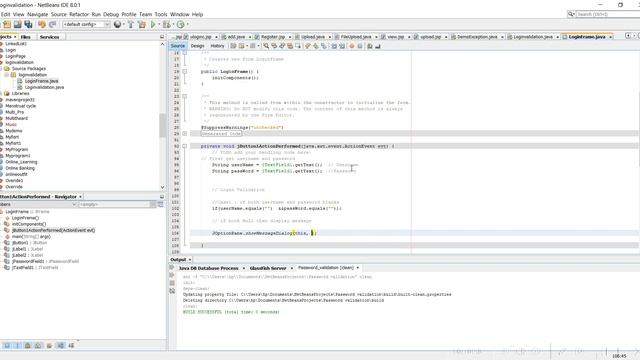Viewport: 640px width, 360px height.
Task: Click the Shift Line Right editor icon
Action: click(342, 46)
